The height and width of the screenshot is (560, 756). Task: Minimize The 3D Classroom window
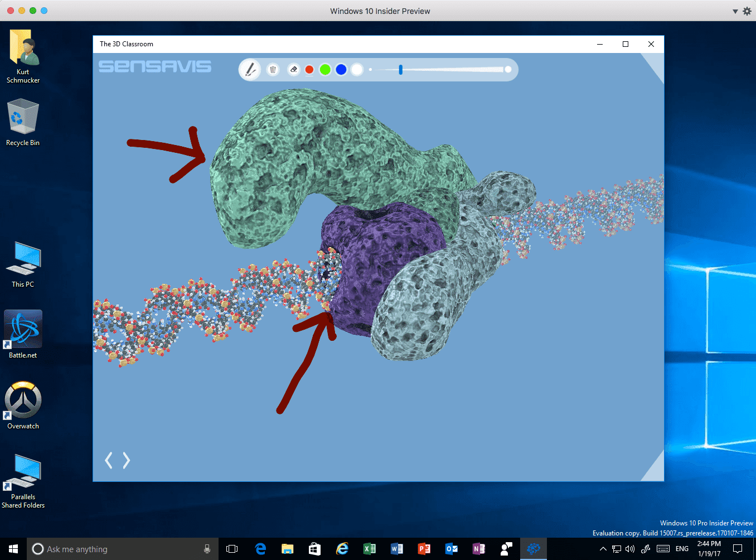tap(600, 44)
